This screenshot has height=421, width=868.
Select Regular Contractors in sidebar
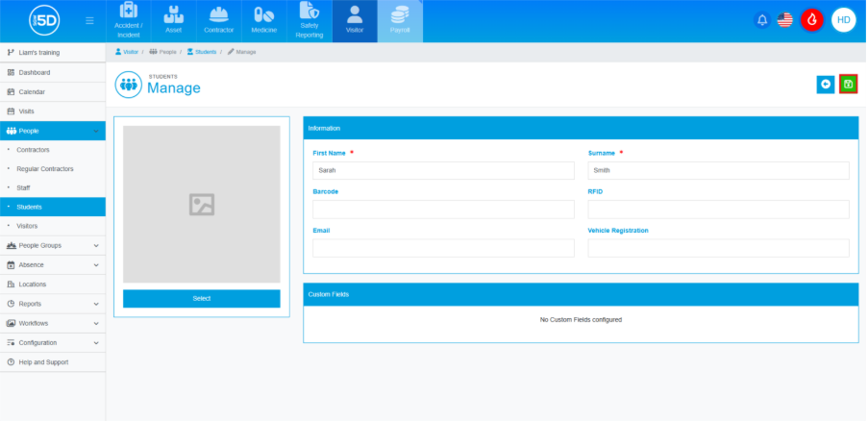point(44,169)
